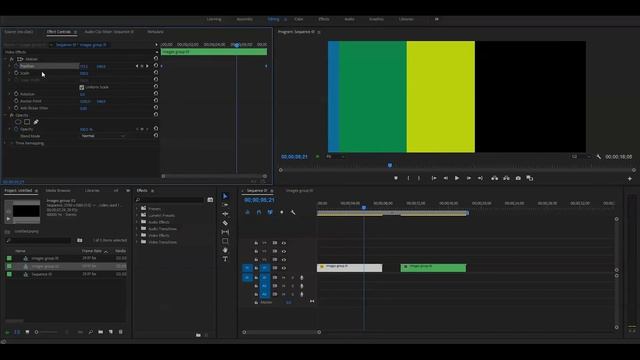Select the Rectangle shape tool
Screen dimensions: 640x360
[225, 241]
